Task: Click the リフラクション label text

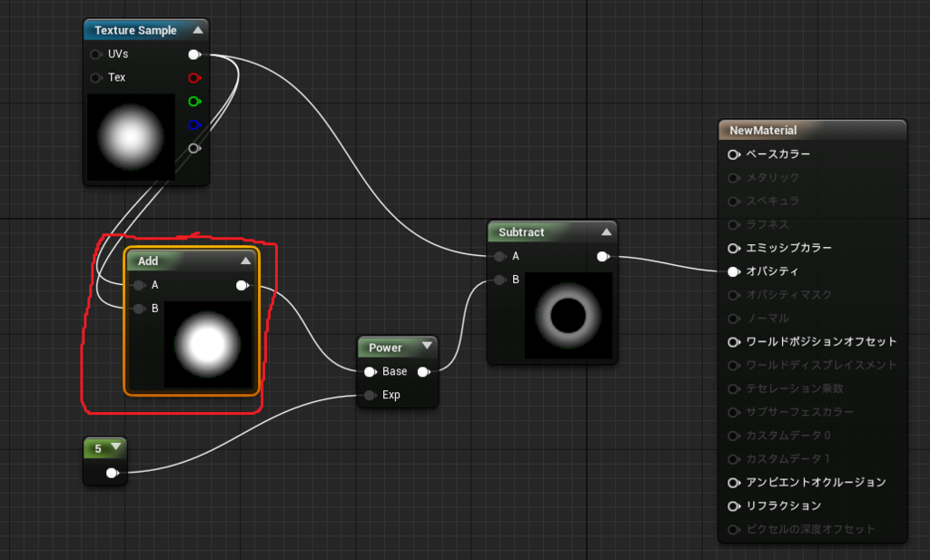Action: [784, 506]
